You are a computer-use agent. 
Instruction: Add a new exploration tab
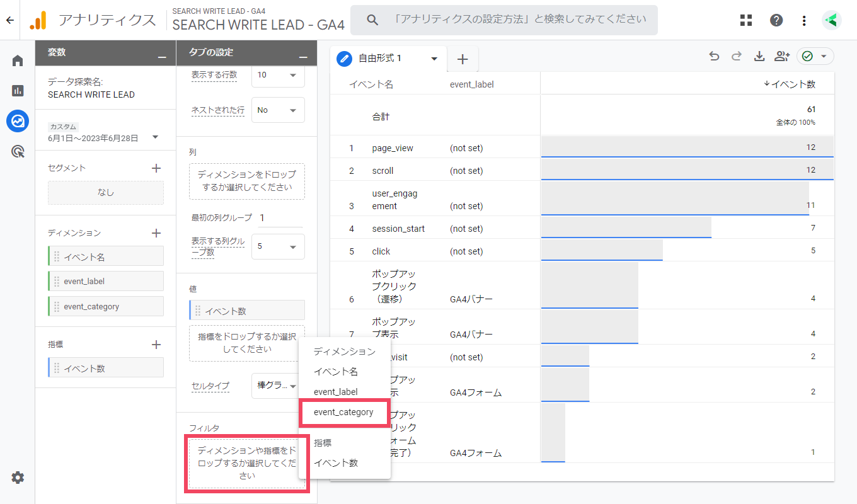click(x=463, y=59)
